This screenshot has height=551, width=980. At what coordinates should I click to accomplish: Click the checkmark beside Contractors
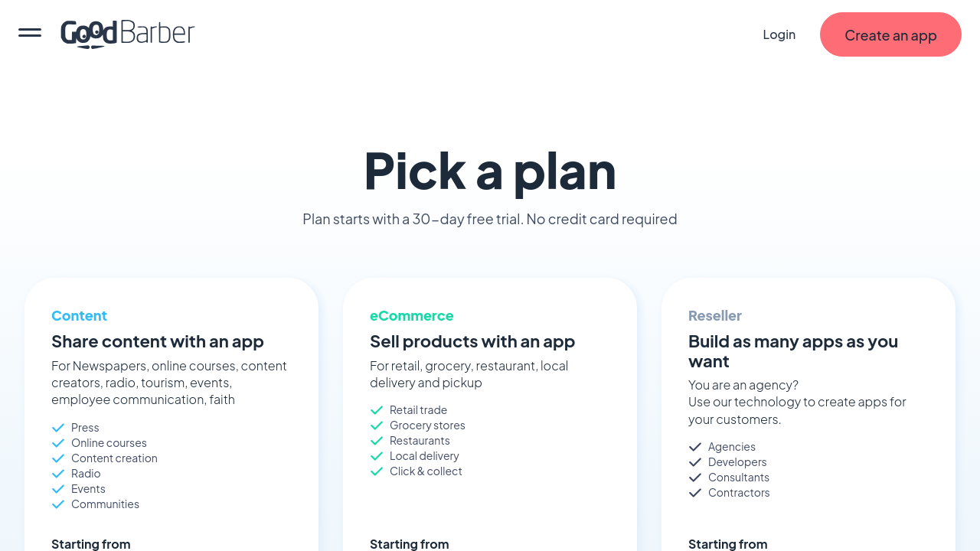[x=695, y=493]
